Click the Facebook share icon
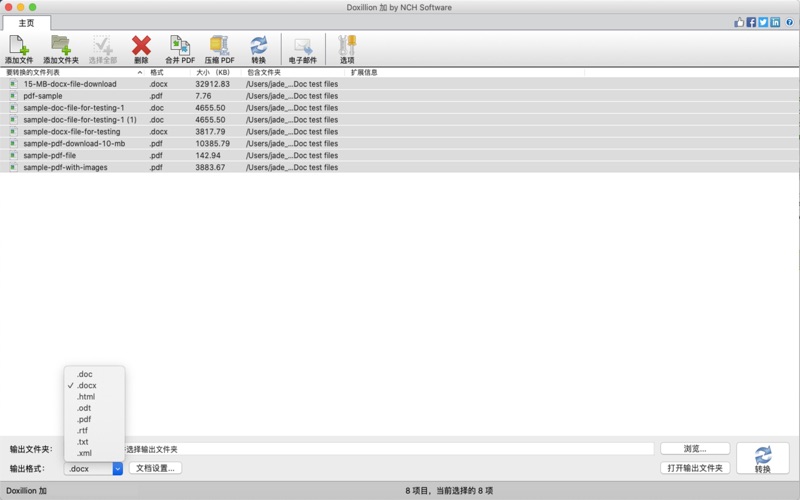 751,22
